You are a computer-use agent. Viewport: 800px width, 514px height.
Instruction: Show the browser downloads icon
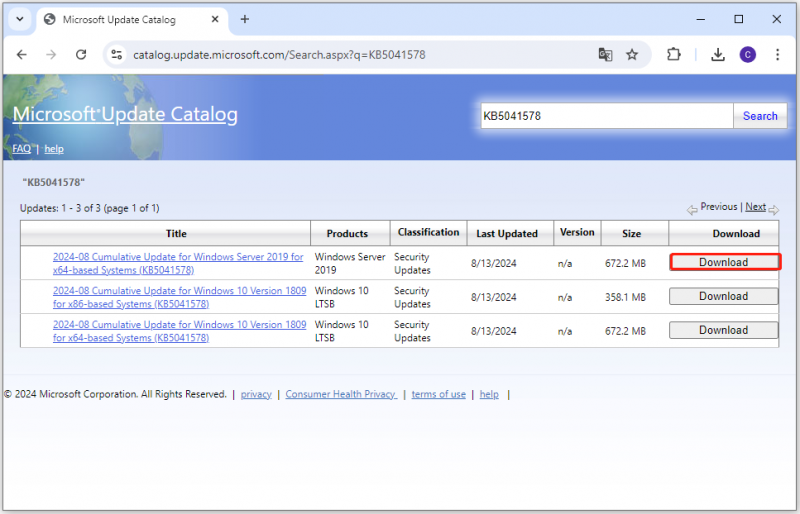718,55
